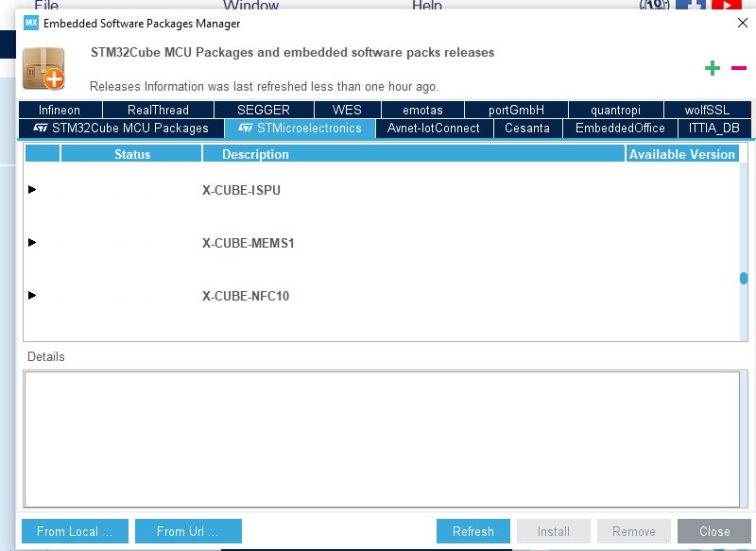Click the green plus expand-all icon
The width and height of the screenshot is (756, 551).
point(713,68)
